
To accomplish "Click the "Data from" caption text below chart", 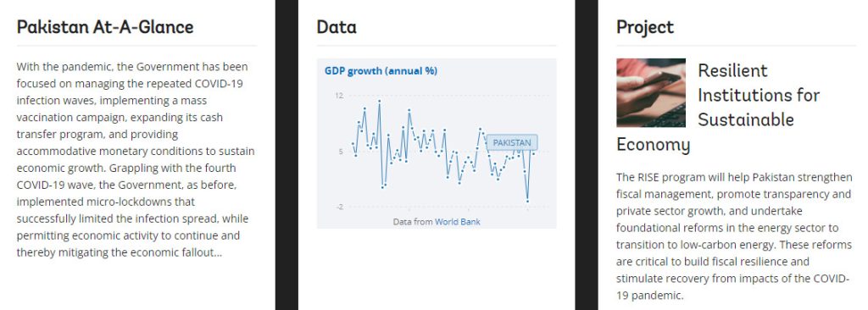I will 413,221.
